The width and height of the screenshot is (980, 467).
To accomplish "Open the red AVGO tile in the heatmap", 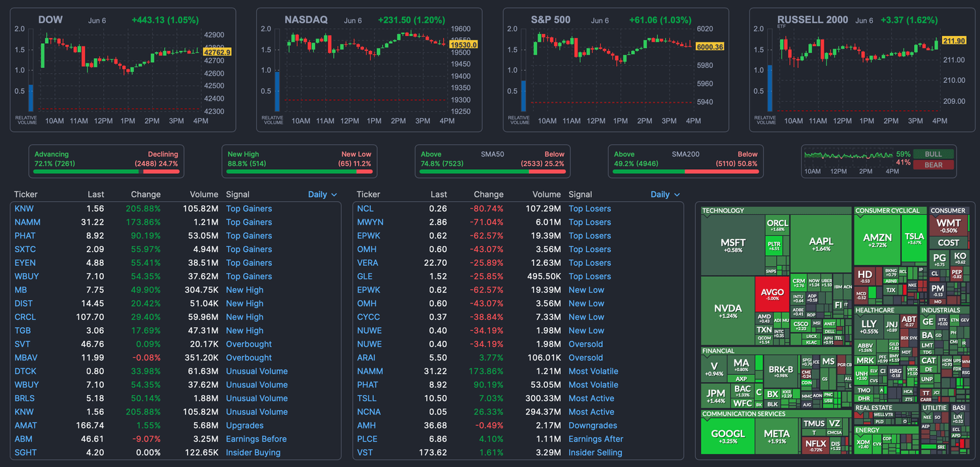I will (772, 295).
